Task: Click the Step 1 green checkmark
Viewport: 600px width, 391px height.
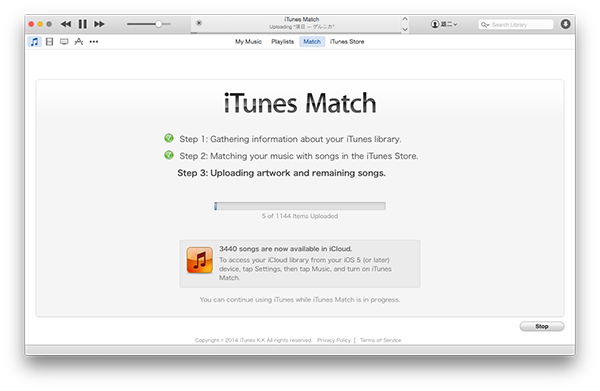Action: [169, 138]
